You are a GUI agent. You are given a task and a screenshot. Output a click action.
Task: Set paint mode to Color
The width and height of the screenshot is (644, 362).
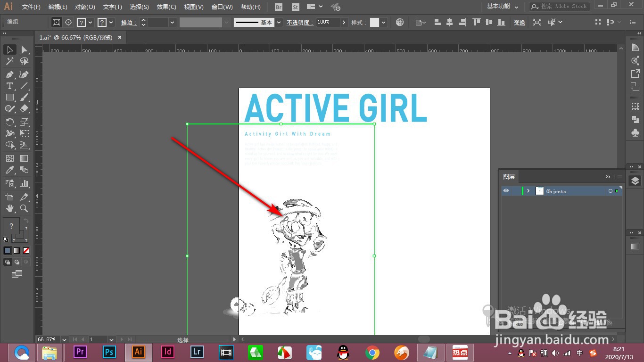[x=7, y=251]
